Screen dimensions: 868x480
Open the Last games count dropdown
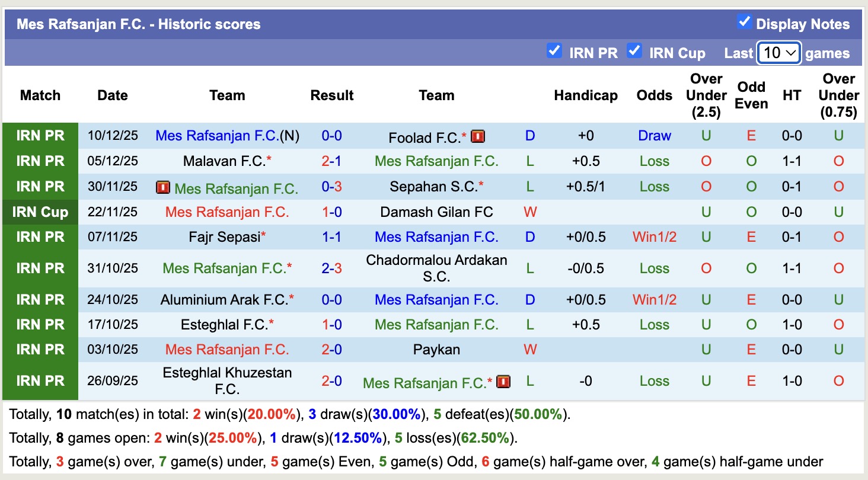pyautogui.click(x=779, y=53)
